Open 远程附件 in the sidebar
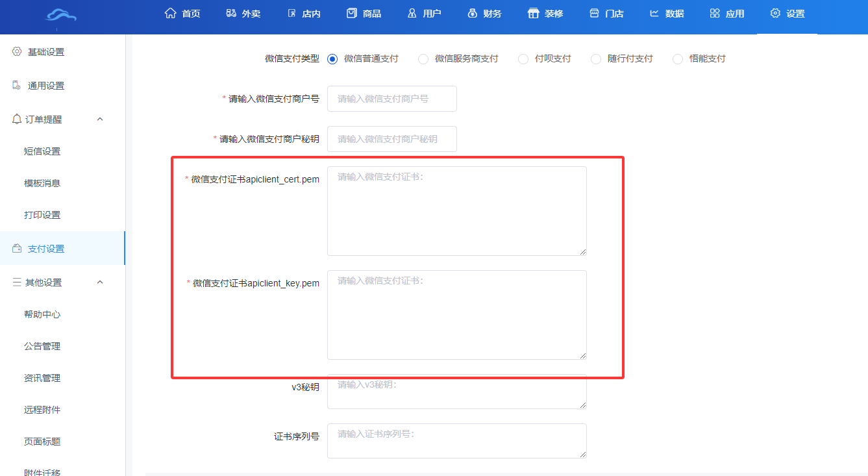 42,410
